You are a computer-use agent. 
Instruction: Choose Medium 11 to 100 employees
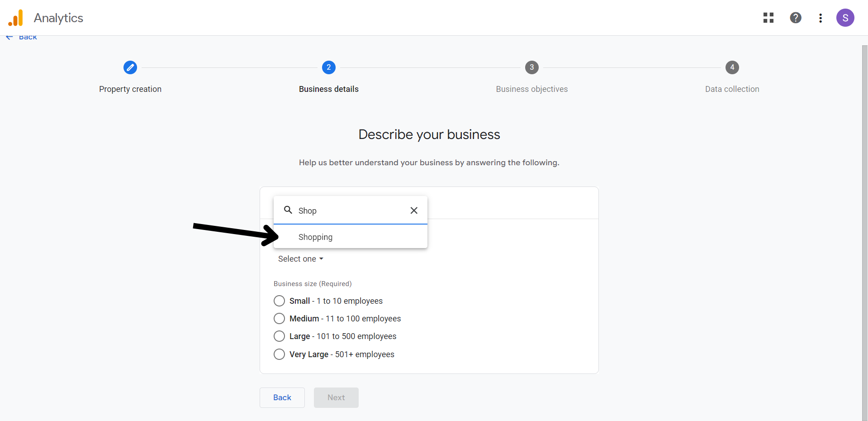point(280,319)
